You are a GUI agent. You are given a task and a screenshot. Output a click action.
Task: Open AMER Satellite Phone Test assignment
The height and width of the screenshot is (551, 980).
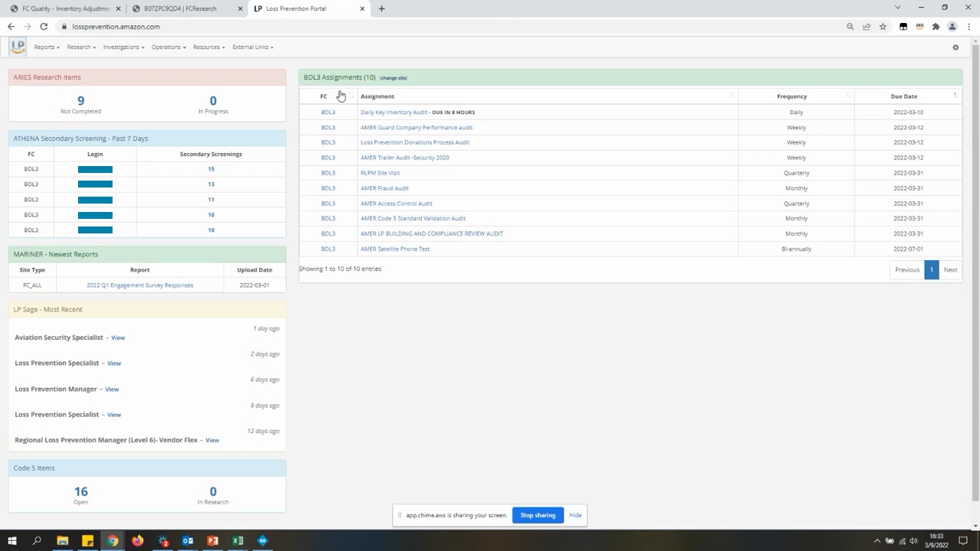tap(395, 249)
